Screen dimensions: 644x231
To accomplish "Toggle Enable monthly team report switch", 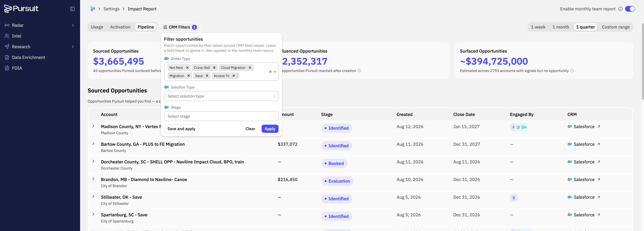I will point(630,9).
